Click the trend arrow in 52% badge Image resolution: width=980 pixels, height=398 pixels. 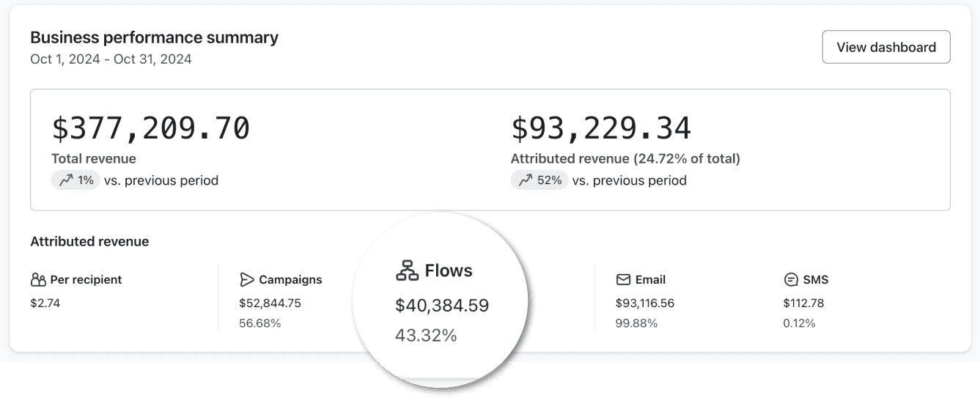(x=526, y=180)
